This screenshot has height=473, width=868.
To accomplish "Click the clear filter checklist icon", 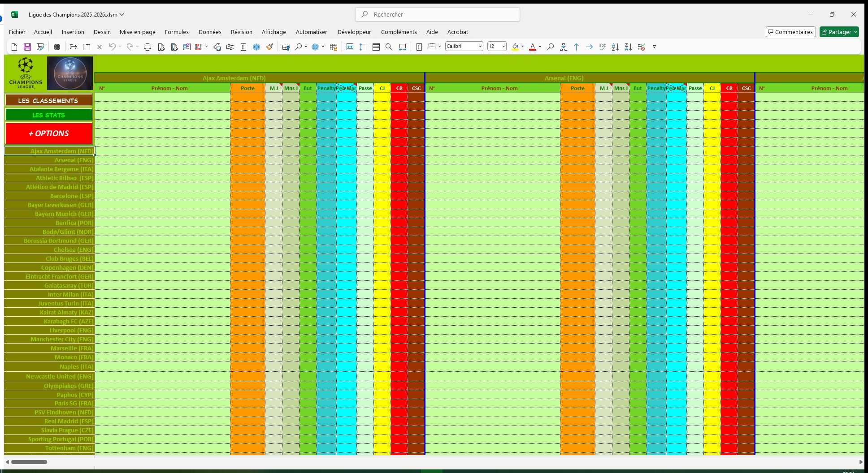I will tap(642, 47).
